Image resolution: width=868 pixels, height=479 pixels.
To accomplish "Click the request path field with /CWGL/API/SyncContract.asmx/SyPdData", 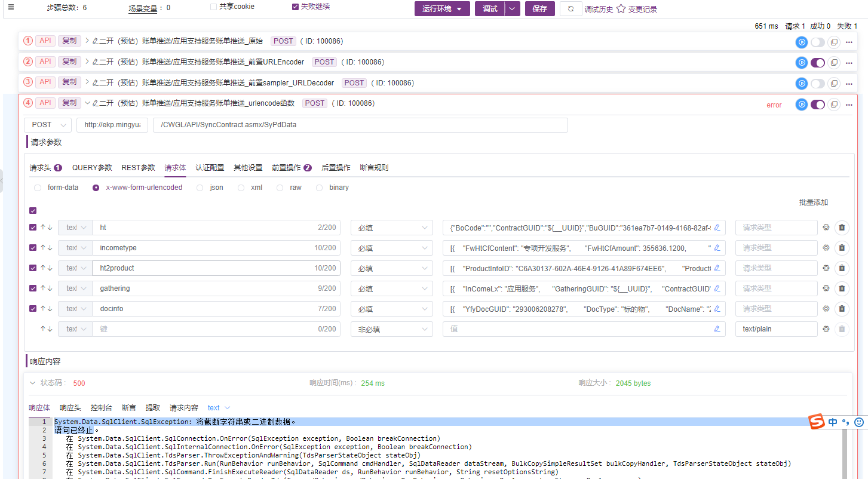I will click(361, 125).
